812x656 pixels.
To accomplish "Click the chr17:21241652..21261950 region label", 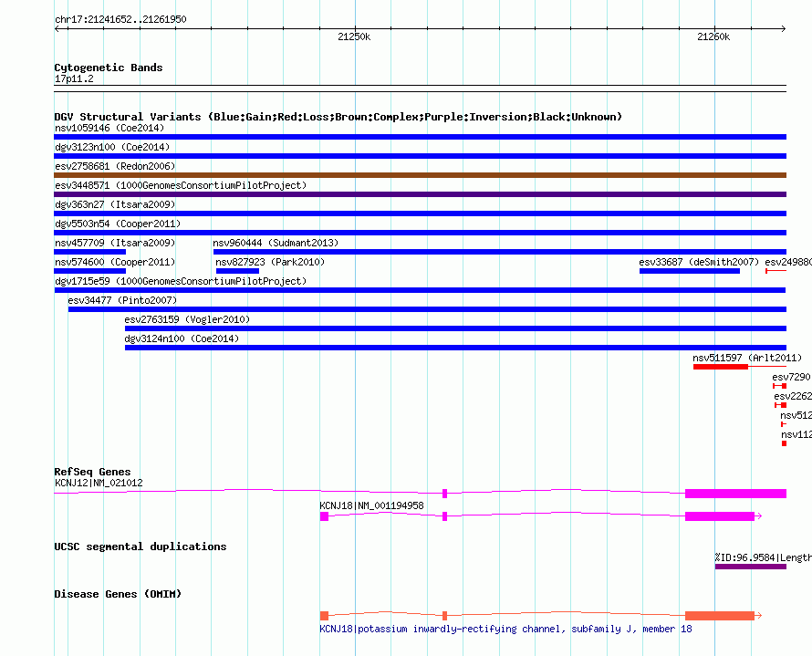I will pos(120,19).
